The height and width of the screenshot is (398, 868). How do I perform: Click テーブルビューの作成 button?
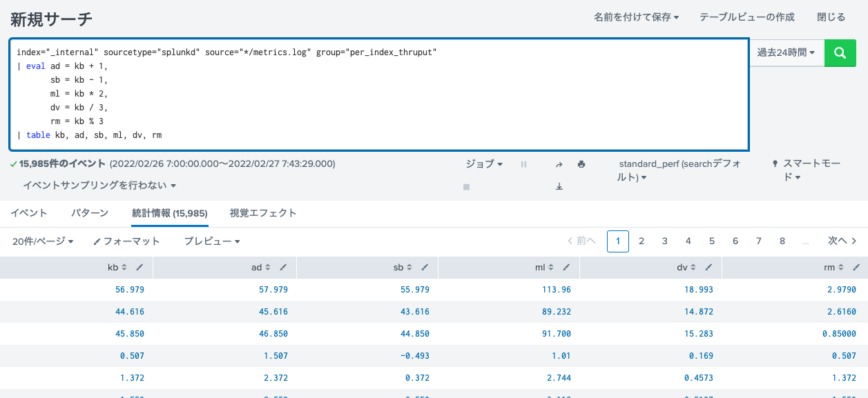[746, 17]
